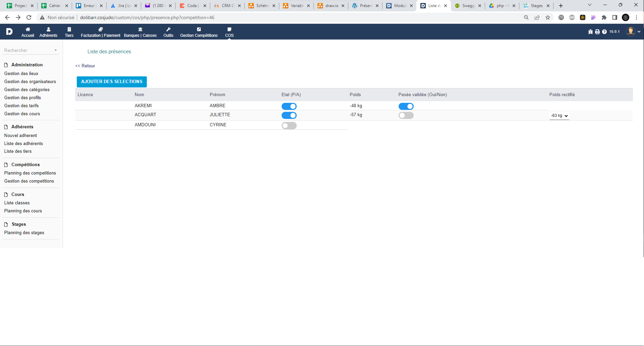Open the Facturation | Paiement menu icon

(x=101, y=29)
